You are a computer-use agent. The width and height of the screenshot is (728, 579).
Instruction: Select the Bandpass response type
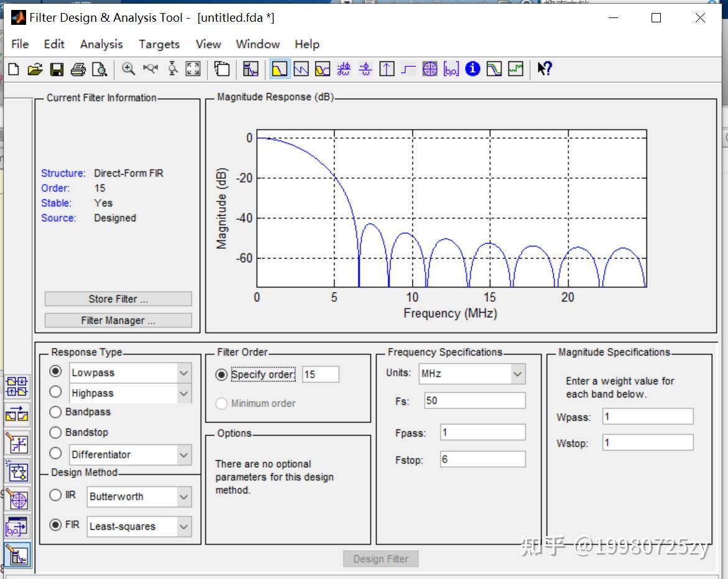click(x=55, y=412)
